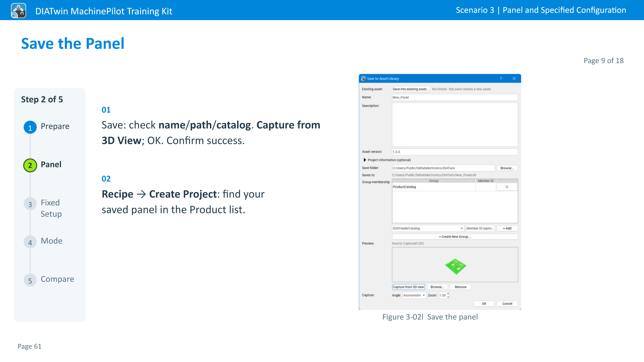Click the step 3 Fixed Setup circle
This screenshot has height=362, width=644.
tap(30, 204)
